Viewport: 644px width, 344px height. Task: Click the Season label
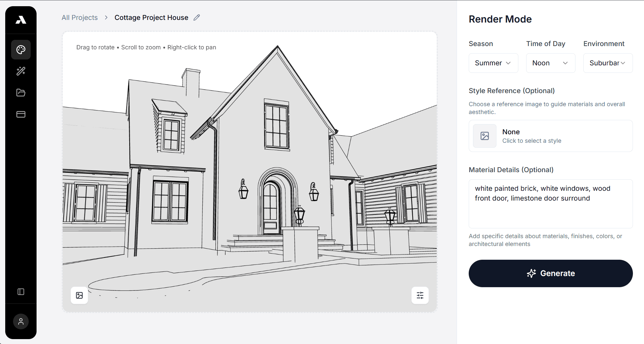(x=481, y=44)
